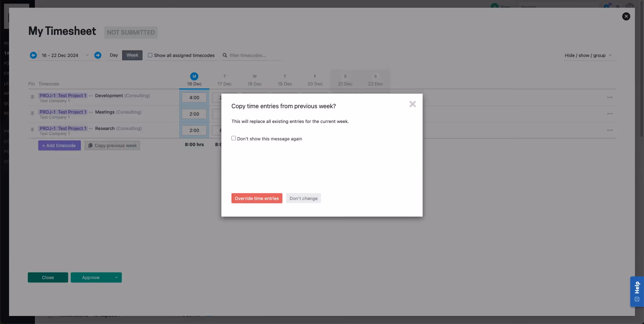Open PROJ-1 Test Project 1 link in Meetings row
Viewport: 644px width, 324px height.
(x=63, y=112)
